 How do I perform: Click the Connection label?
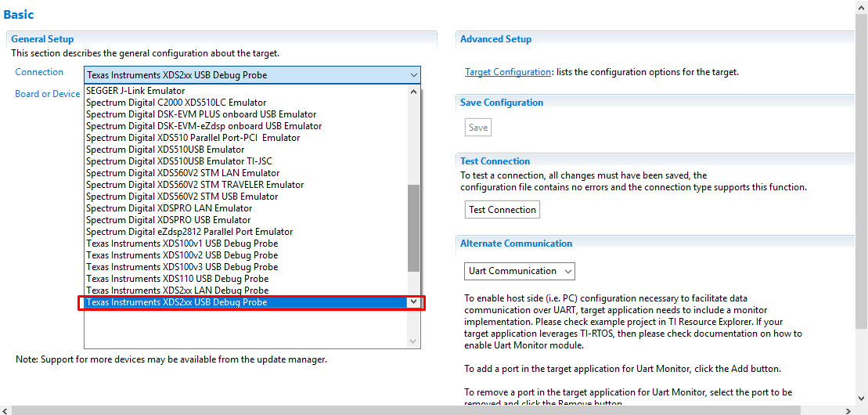[x=39, y=72]
